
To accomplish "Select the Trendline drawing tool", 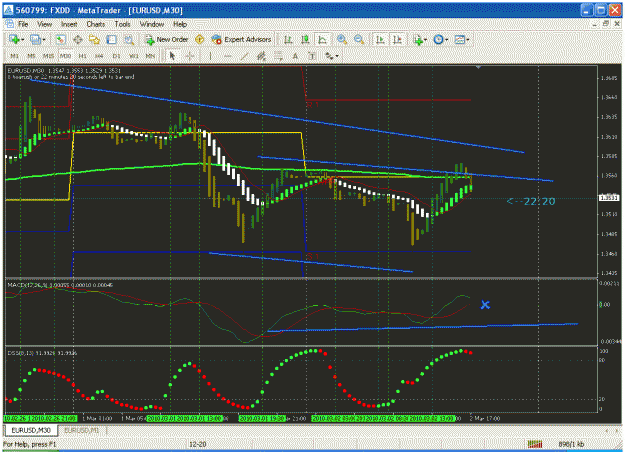I will pyautogui.click(x=244, y=56).
